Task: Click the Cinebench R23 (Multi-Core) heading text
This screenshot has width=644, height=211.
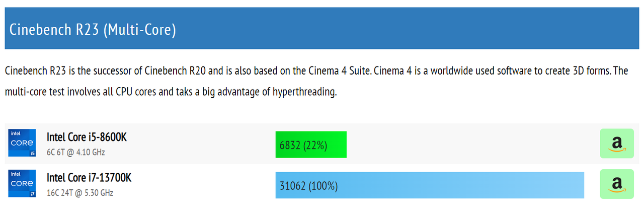Action: tap(93, 29)
